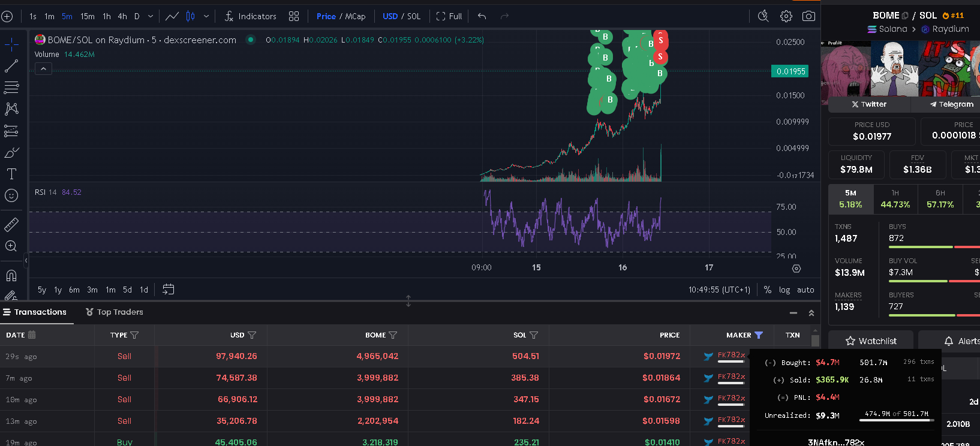Image resolution: width=980 pixels, height=446 pixels.
Task: Add BOME to Watchlist
Action: coord(871,341)
